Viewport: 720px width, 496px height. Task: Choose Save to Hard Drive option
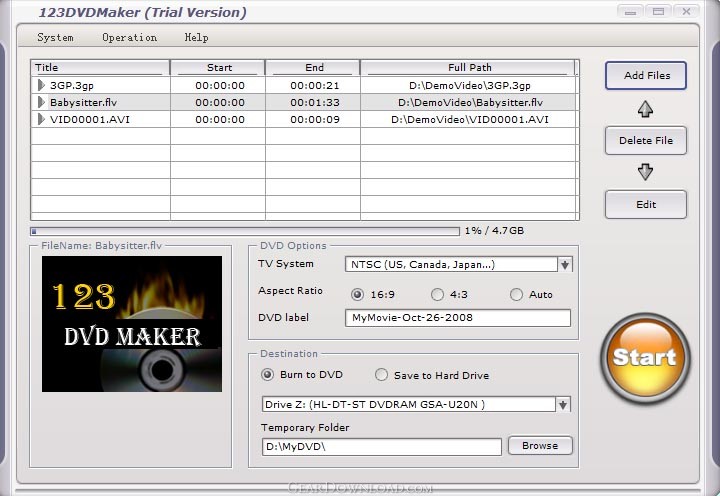[381, 375]
